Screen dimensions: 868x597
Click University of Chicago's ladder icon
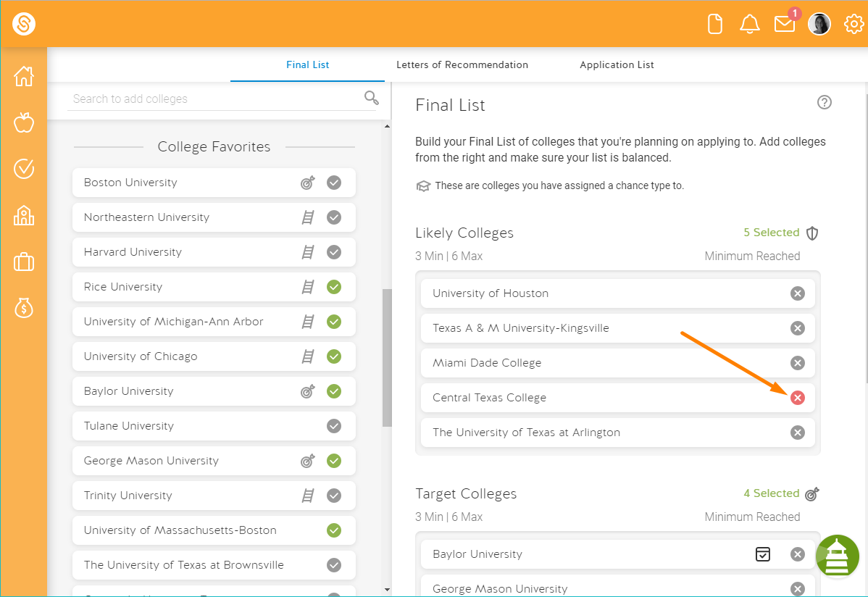tap(308, 356)
